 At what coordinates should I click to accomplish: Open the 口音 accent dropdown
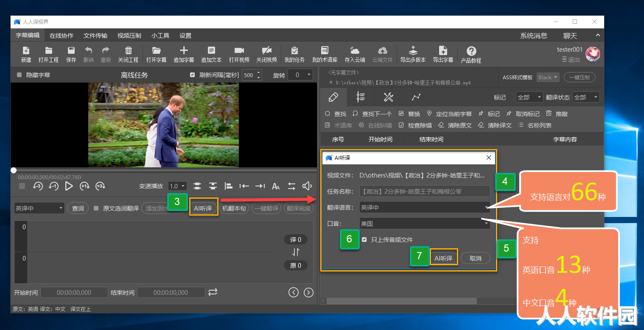[x=425, y=224]
